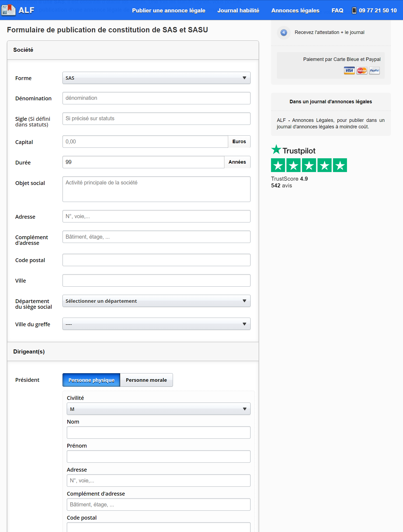The width and height of the screenshot is (403, 532).
Task: Click the company Code postal field
Action: [x=156, y=260]
